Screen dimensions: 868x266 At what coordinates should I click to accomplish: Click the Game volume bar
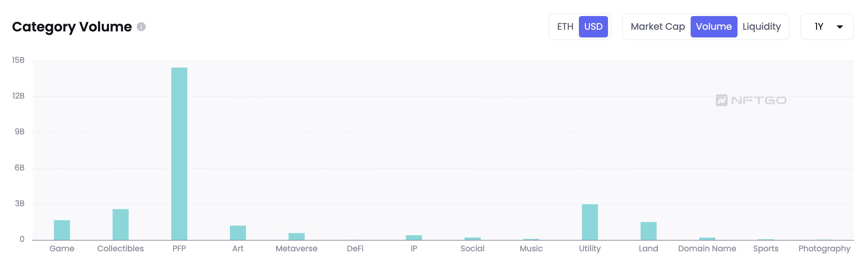(x=62, y=230)
